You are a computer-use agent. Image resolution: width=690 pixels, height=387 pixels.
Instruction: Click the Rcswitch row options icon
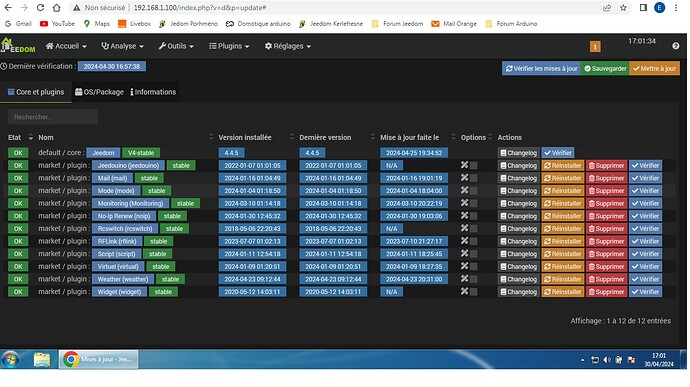point(464,228)
